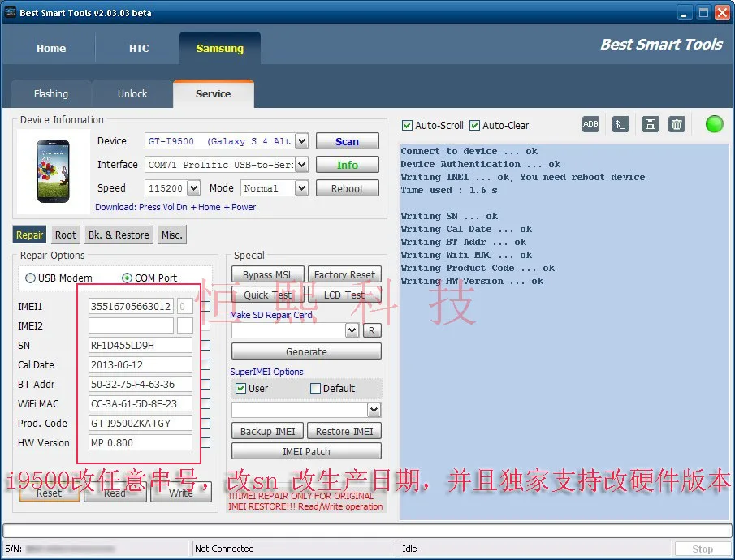
Task: Check the Cal Date row checkbox
Action: coord(205,364)
